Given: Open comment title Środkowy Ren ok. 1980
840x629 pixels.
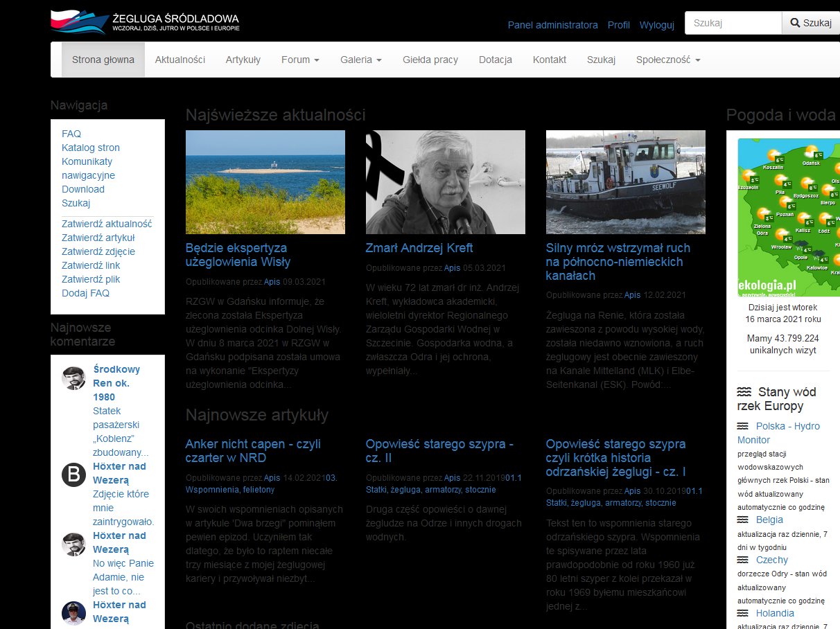Looking at the screenshot, I should point(116,383).
